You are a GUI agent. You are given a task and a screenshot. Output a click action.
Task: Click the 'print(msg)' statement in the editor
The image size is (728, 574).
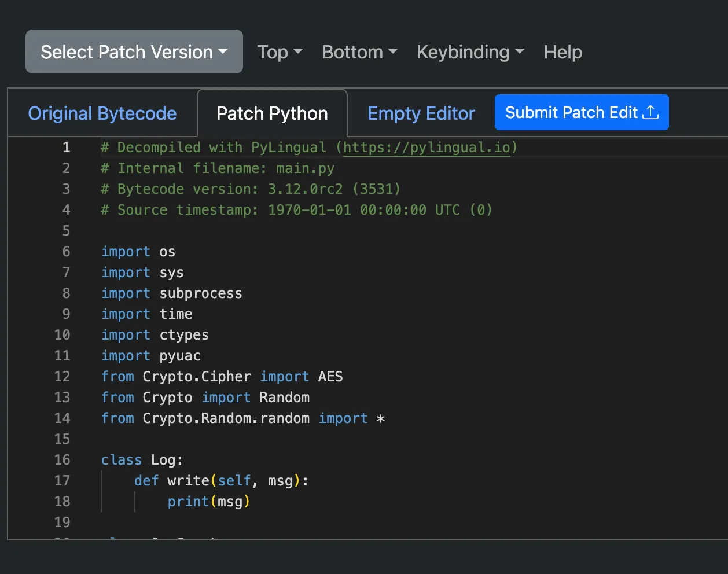208,502
